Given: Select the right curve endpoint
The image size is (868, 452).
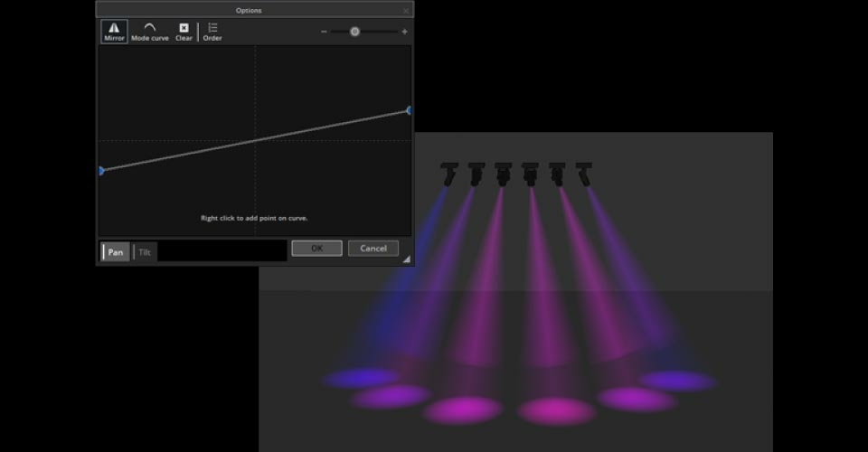Looking at the screenshot, I should click(410, 110).
